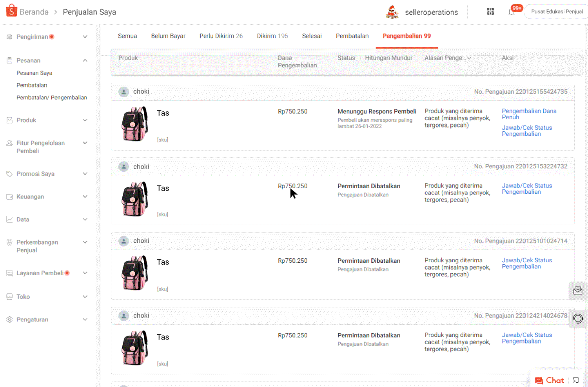Click the first Tas product thumbnail
588x387 pixels.
pyautogui.click(x=135, y=124)
